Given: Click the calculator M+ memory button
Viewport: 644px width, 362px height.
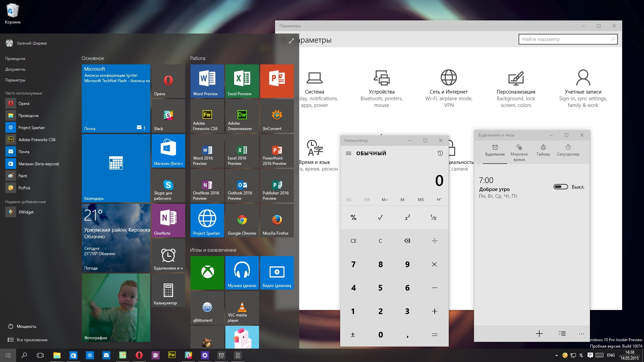Looking at the screenshot, I should point(385,199).
